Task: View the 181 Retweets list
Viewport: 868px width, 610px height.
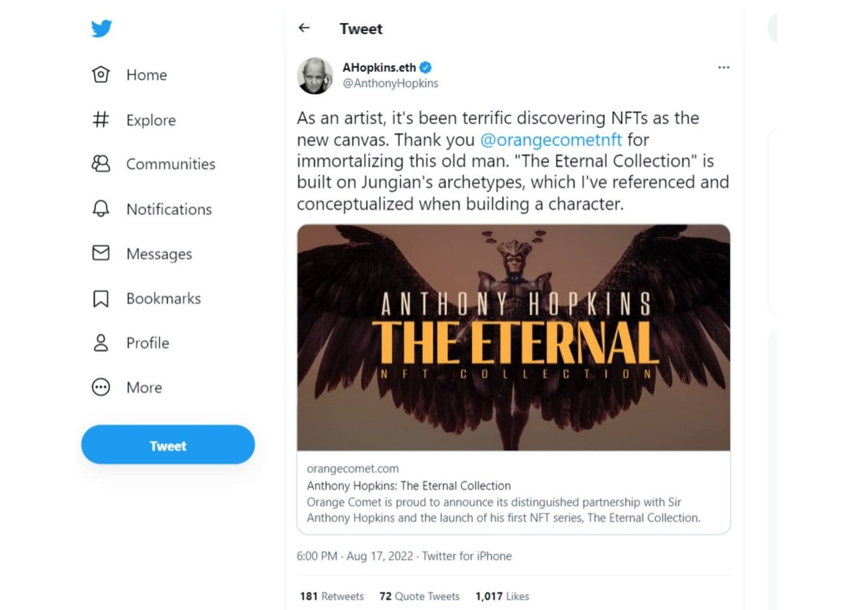Action: point(332,596)
